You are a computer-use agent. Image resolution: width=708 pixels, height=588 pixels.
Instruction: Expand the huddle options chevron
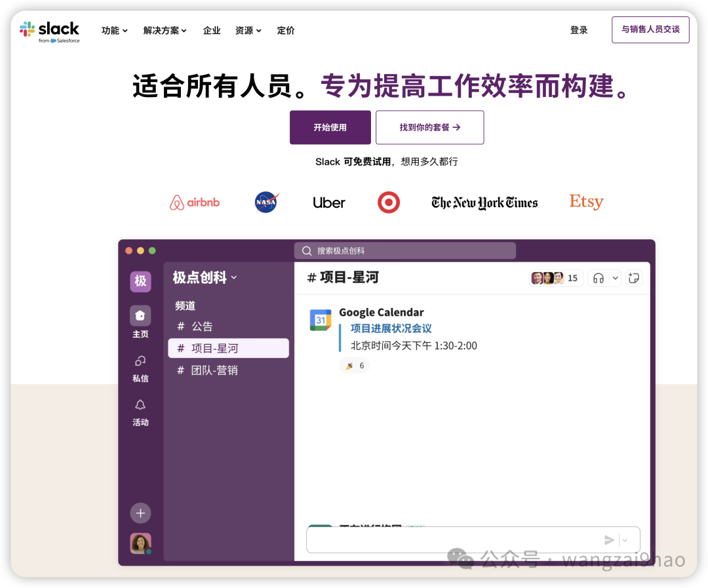[x=615, y=278]
